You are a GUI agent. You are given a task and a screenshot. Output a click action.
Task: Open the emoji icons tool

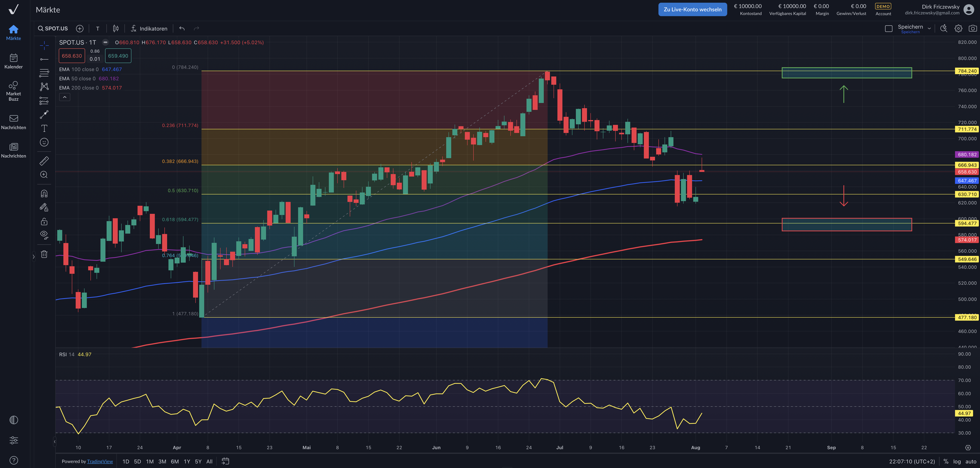click(x=44, y=142)
